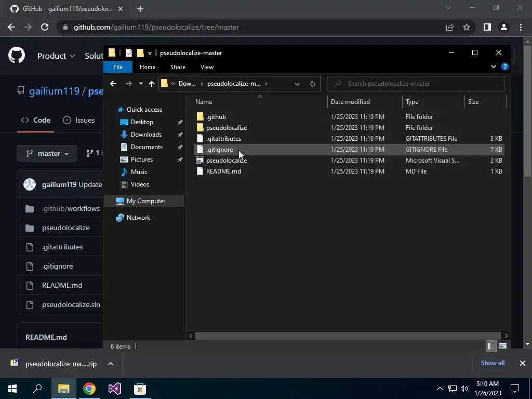Click the Search pseudolocalize-master field
Image resolution: width=532 pixels, height=399 pixels.
coord(415,84)
